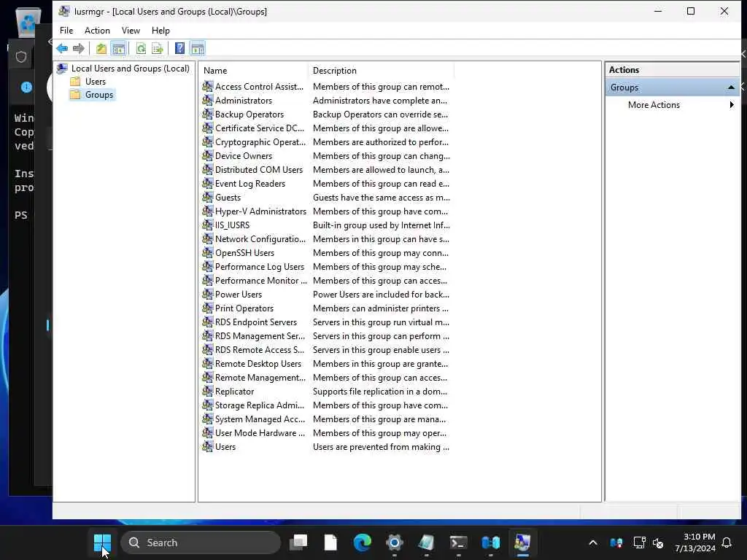Select the Remote Desktop Users group
This screenshot has width=747, height=560.
tap(258, 363)
